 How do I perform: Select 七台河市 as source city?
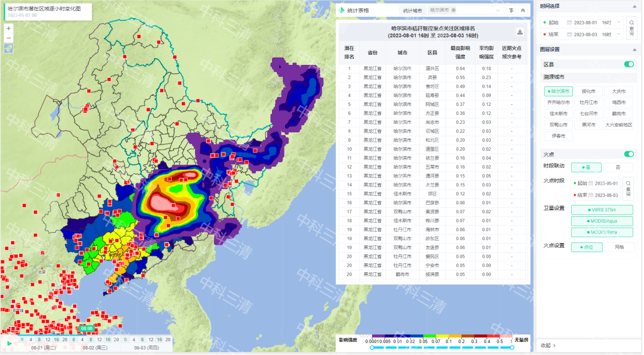coord(589,114)
